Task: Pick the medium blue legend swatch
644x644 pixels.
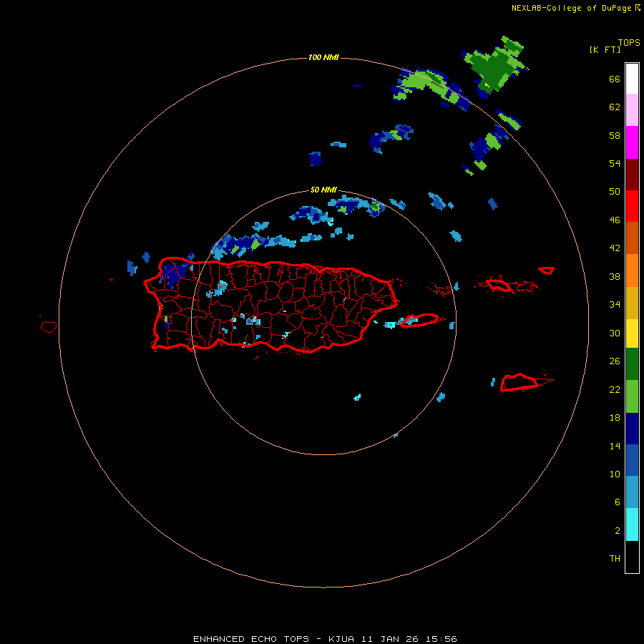Action: 632,460
